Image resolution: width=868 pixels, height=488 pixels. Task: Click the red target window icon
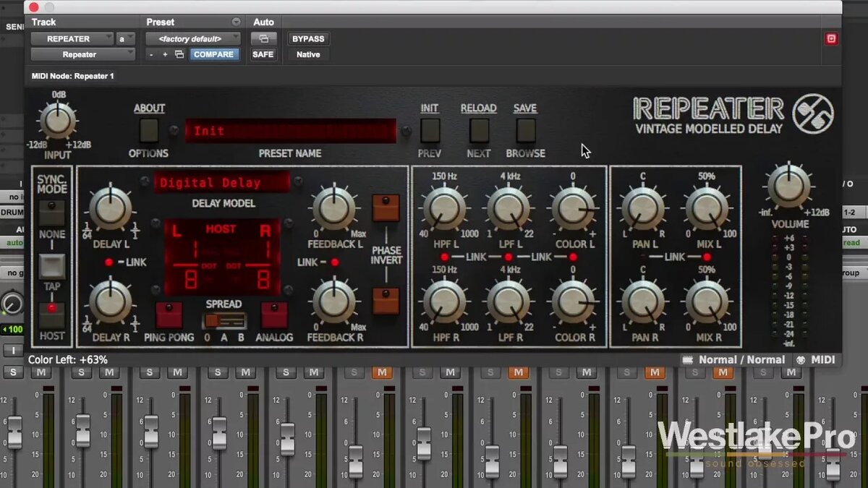point(831,39)
